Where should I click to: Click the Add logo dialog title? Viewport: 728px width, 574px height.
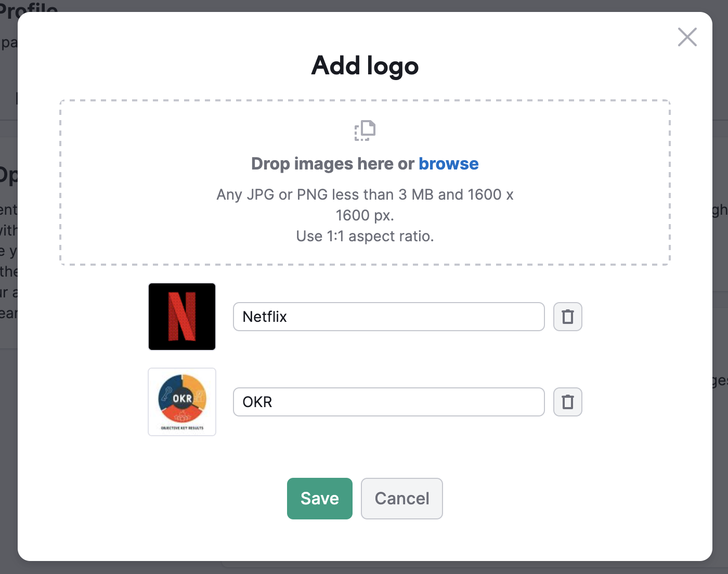(x=365, y=66)
